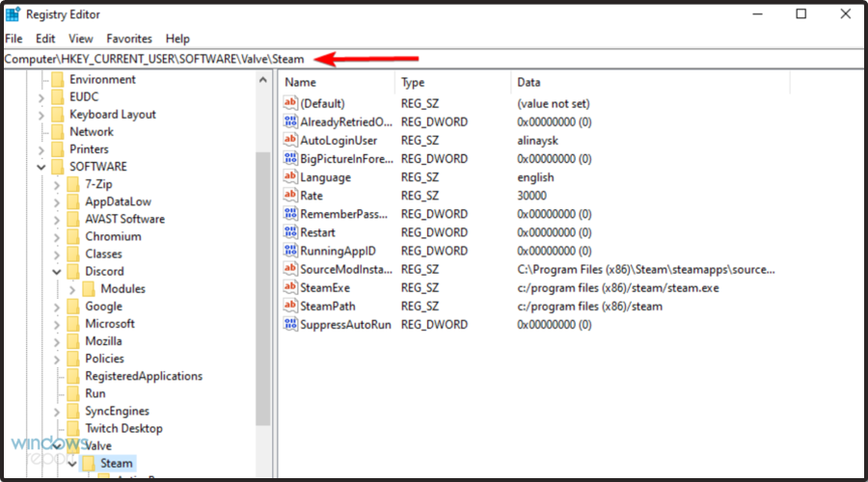Click the SuppressAutoRun DWORD icon
Image resolution: width=868 pixels, height=482 pixels.
tap(290, 324)
